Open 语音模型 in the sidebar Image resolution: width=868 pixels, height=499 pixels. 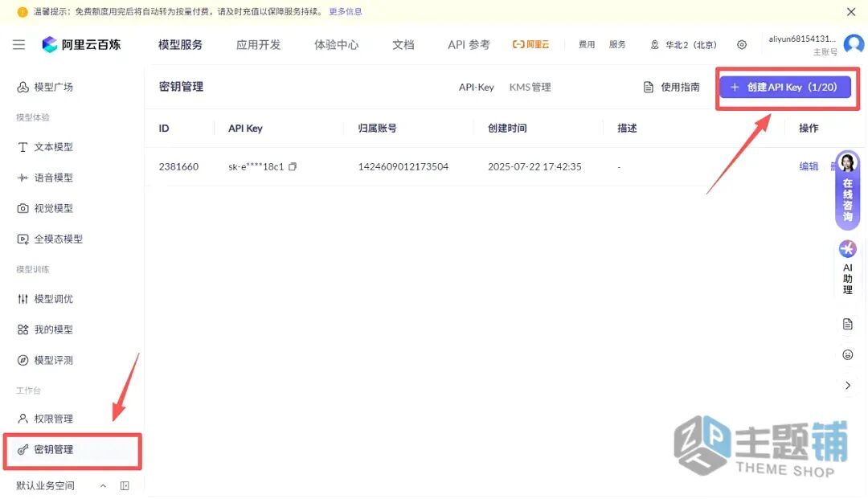45,178
